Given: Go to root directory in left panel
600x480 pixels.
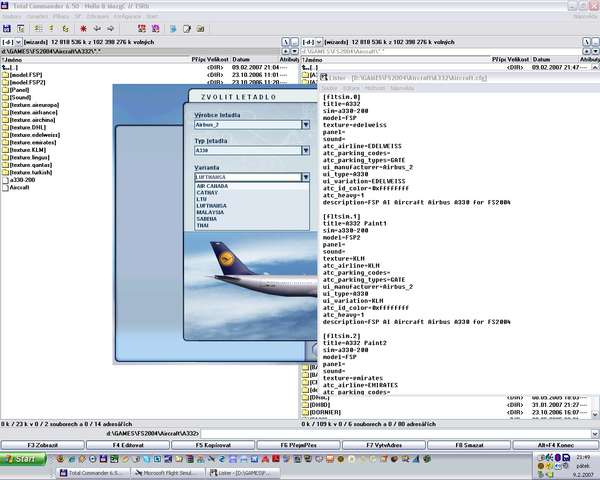Looking at the screenshot, I should (286, 42).
